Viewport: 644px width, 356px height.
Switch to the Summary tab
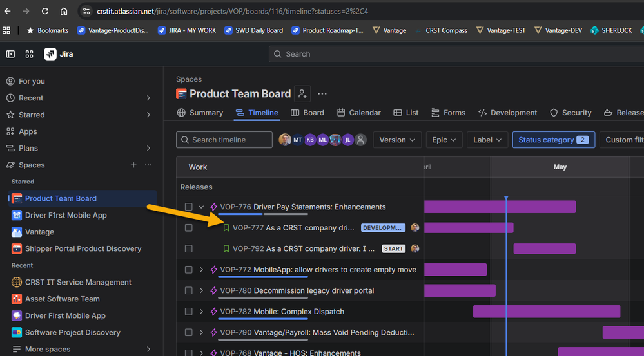click(x=200, y=113)
